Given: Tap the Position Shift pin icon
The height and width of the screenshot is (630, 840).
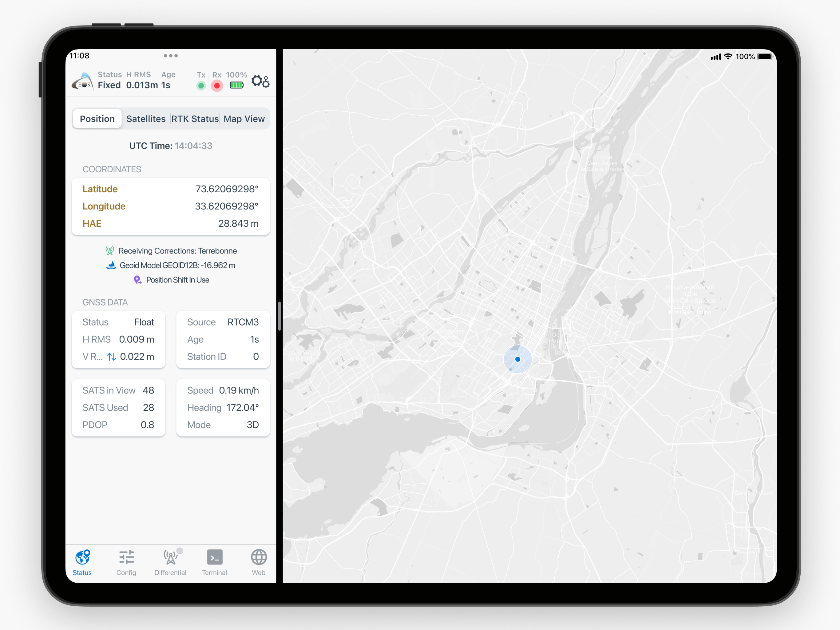Looking at the screenshot, I should point(137,280).
